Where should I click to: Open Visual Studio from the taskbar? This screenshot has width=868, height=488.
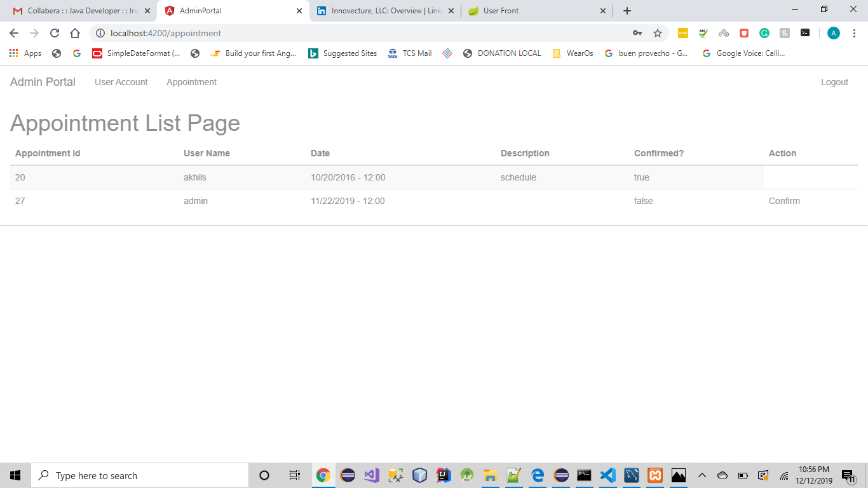point(372,475)
